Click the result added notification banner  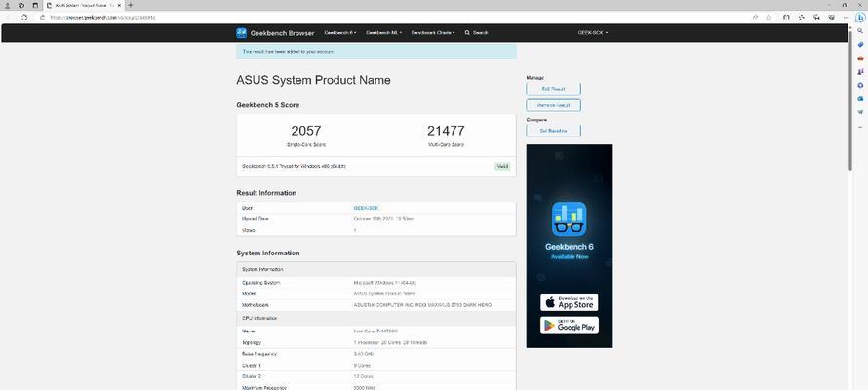coord(376,52)
